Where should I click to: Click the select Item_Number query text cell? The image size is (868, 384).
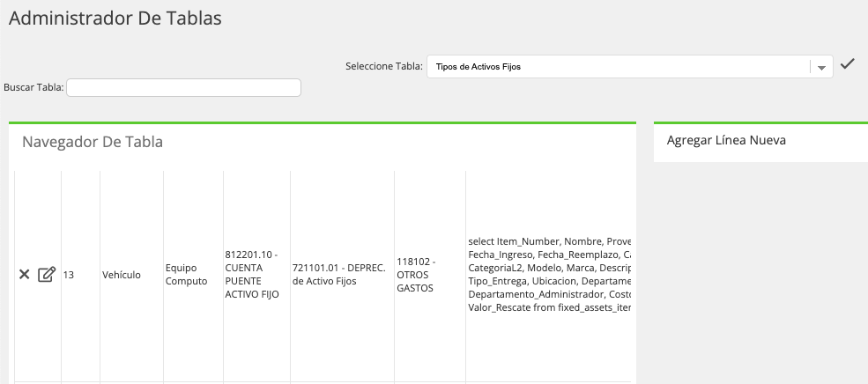coord(549,275)
